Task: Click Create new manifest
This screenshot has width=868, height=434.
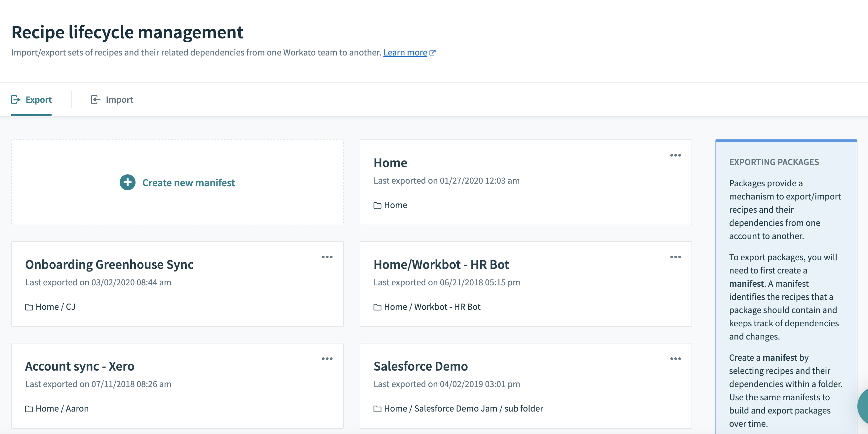Action: (188, 183)
